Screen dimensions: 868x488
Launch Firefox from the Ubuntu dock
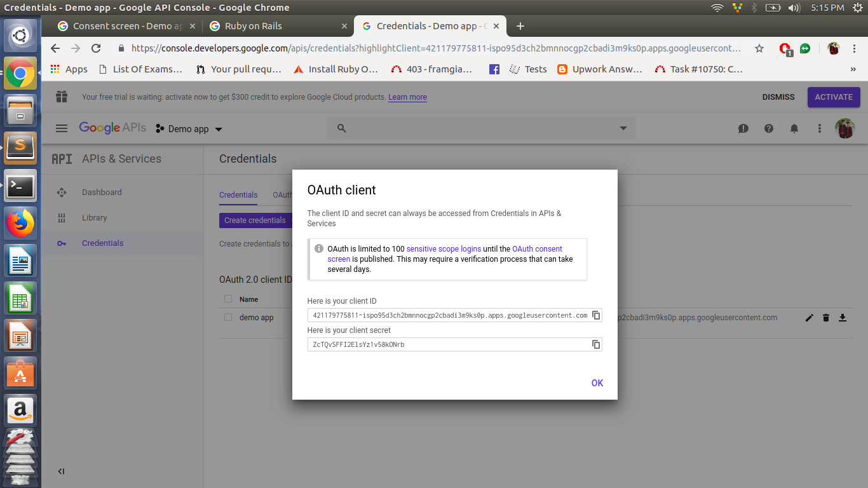pos(20,223)
